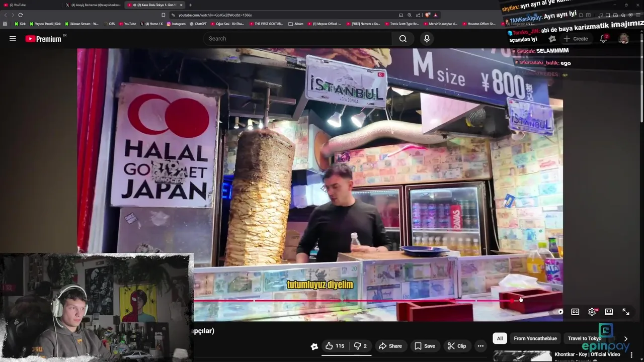Save video to a playlist
Image resolution: width=644 pixels, height=362 pixels.
(425, 346)
